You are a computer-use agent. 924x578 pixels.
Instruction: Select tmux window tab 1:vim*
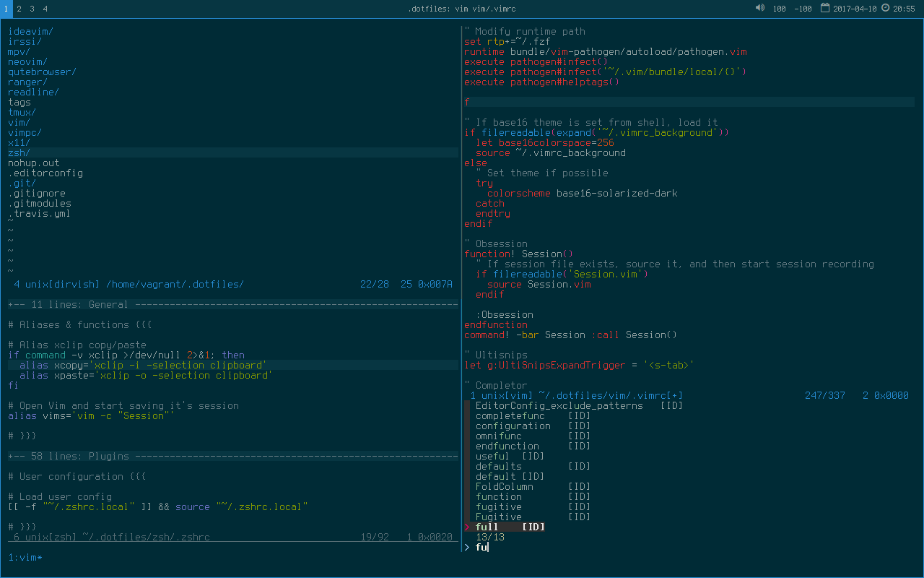click(x=25, y=557)
